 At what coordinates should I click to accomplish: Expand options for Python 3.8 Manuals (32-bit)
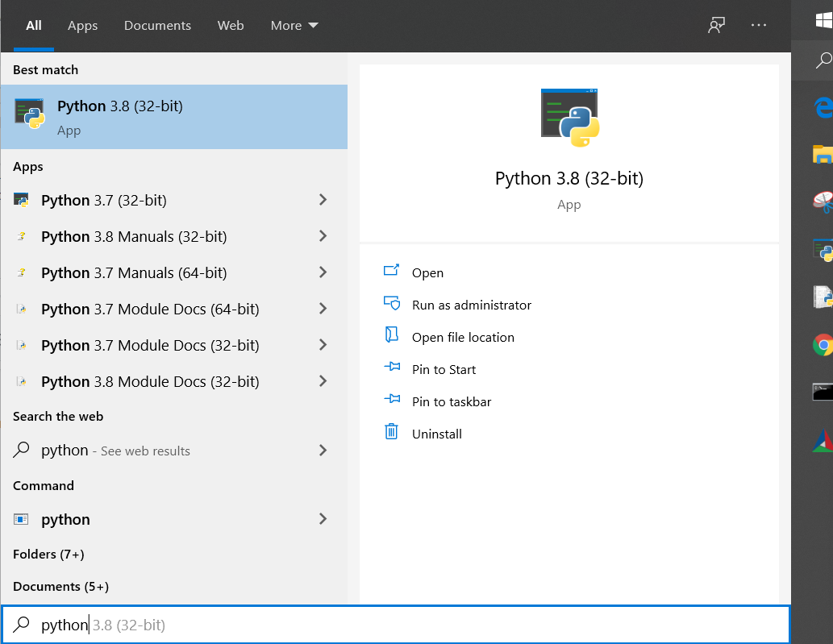pyautogui.click(x=323, y=235)
